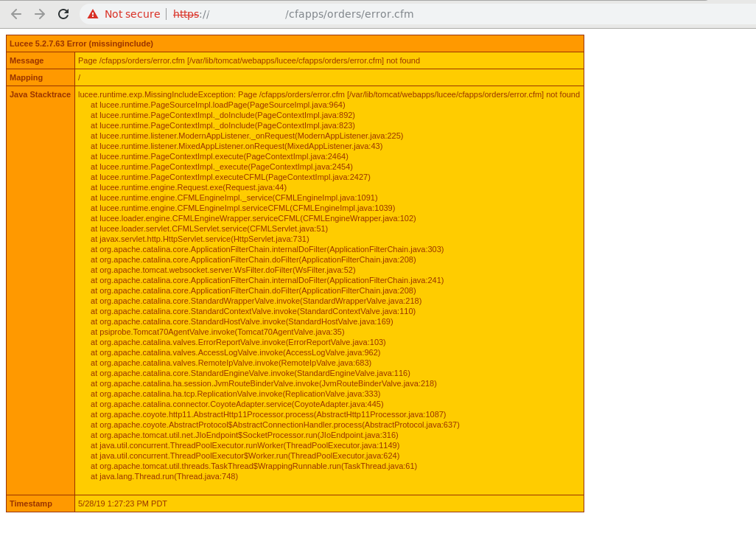Select line 'java.lang.Thread.run(Thread.java:748)'
Screen dimensions: 756x547
click(164, 476)
